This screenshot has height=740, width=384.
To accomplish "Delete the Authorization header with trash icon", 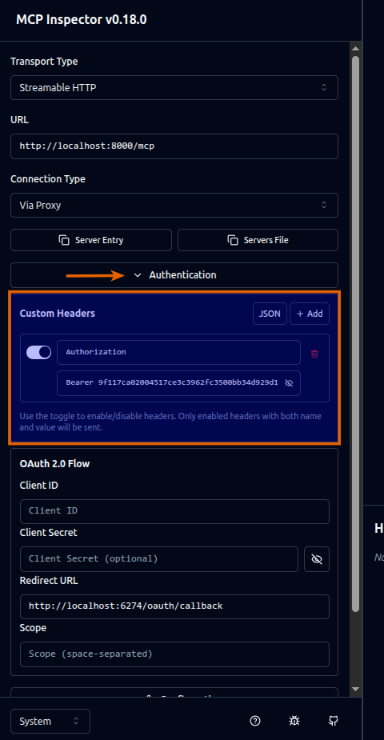I will (315, 353).
